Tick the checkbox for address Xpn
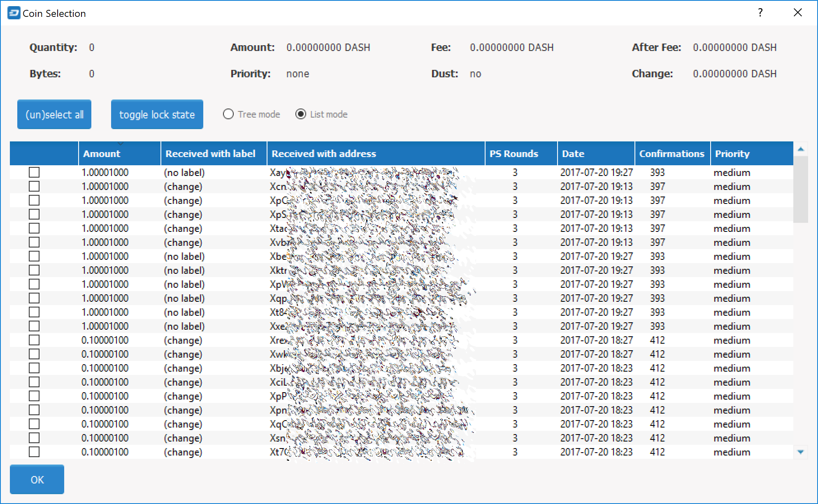Viewport: 818px width, 504px height. 34,410
